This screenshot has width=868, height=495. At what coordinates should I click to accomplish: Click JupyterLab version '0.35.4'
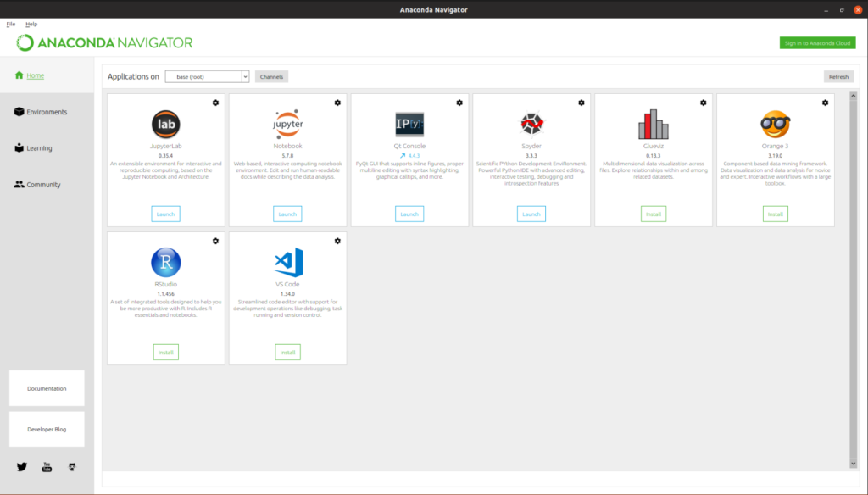coord(165,156)
